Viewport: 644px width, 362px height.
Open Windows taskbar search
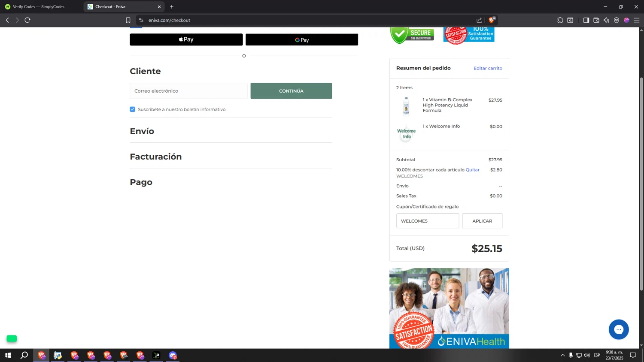pos(24,355)
